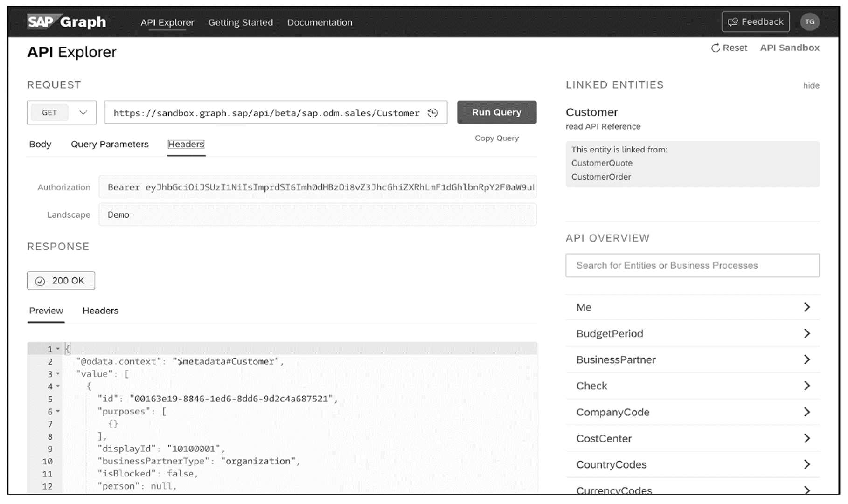Expand the BudgetPeriod chevron
This screenshot has width=848, height=504.
[807, 333]
